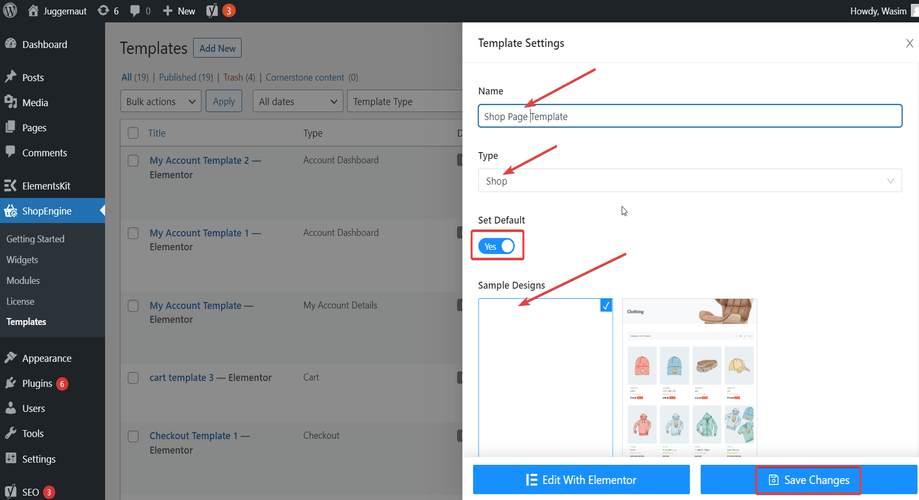Show All (19) templates filter
The height and width of the screenshot is (500, 919).
click(x=135, y=77)
